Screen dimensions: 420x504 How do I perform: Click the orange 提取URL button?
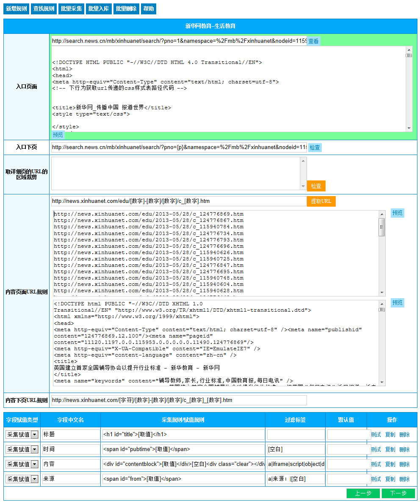point(321,201)
